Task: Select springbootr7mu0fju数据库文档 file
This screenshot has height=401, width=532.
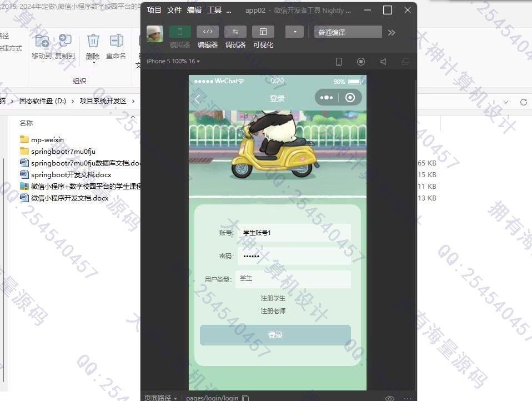Action: (80, 163)
